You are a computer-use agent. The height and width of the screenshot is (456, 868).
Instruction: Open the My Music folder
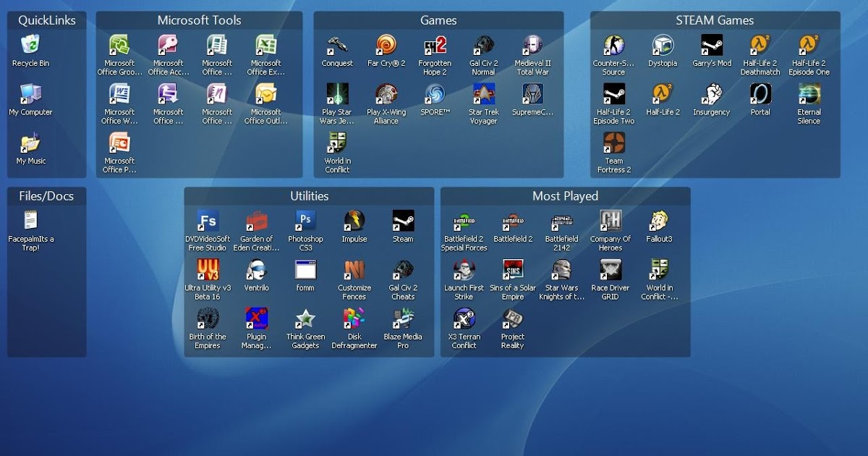click(x=30, y=143)
